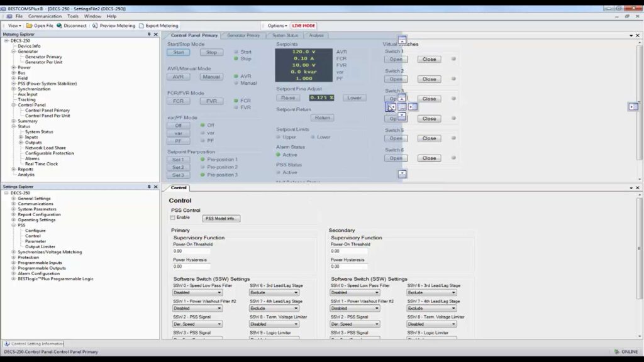This screenshot has height=362, width=644.
Task: Expand the Power metering tree node
Action: tap(13, 67)
